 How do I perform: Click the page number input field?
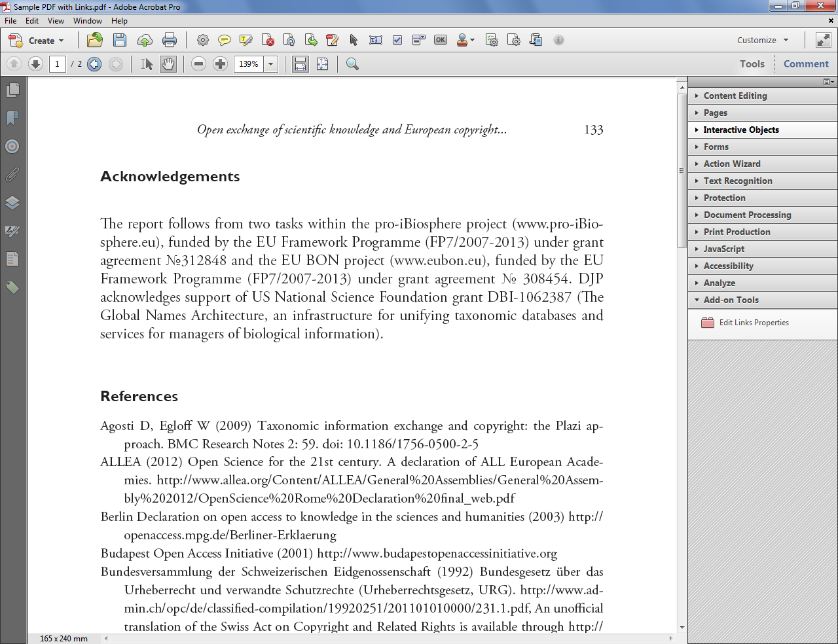pyautogui.click(x=56, y=63)
